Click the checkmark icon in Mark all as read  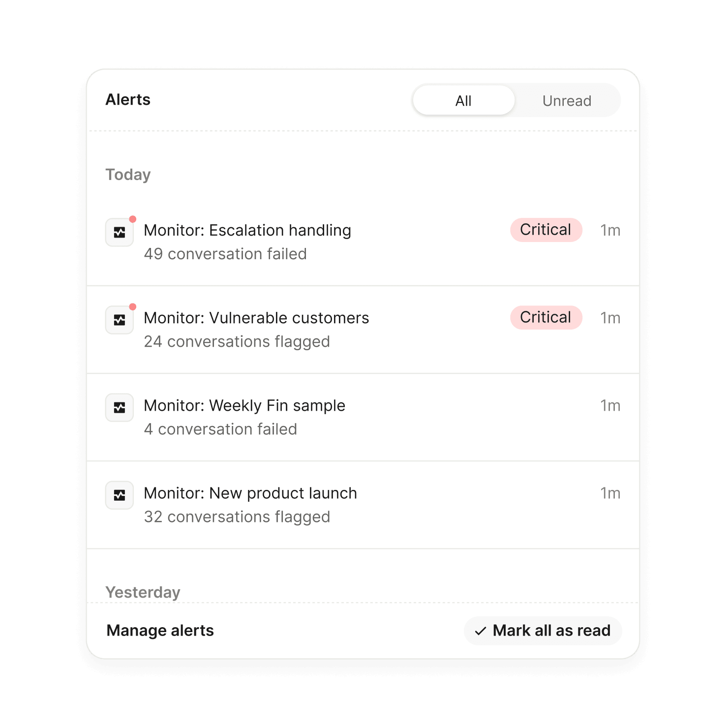click(481, 631)
